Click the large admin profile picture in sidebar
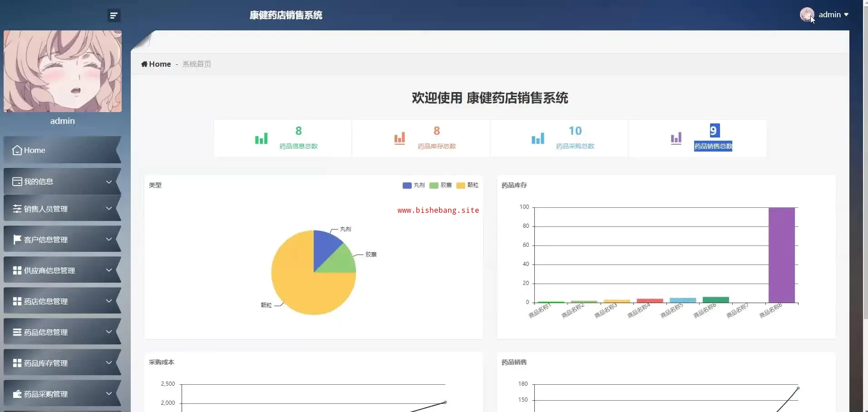The image size is (868, 412). (63, 71)
